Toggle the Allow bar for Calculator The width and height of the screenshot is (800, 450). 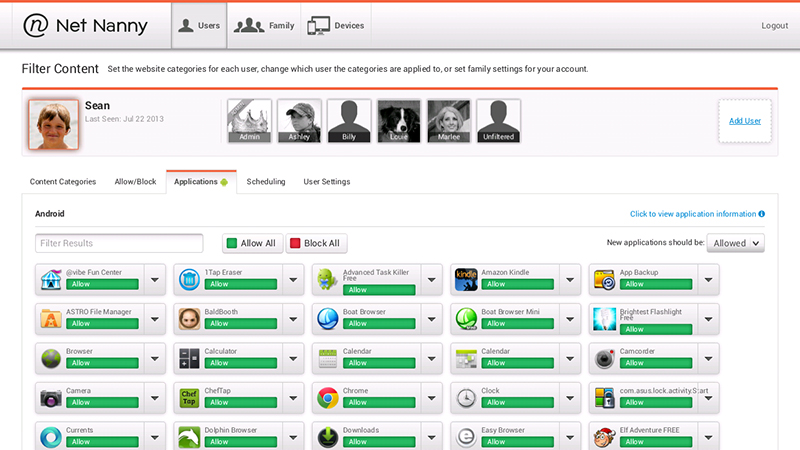241,363
